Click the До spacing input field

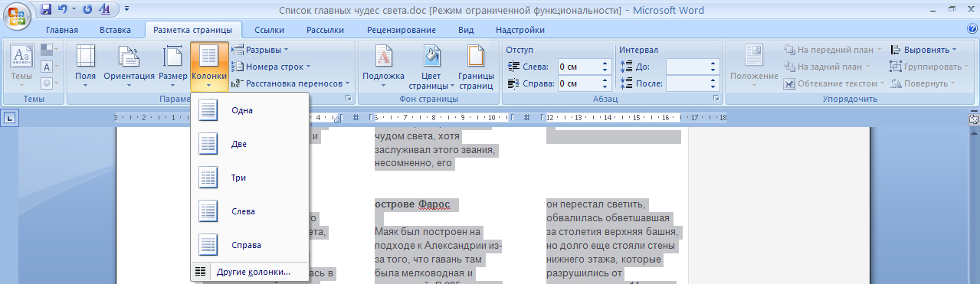687,67
